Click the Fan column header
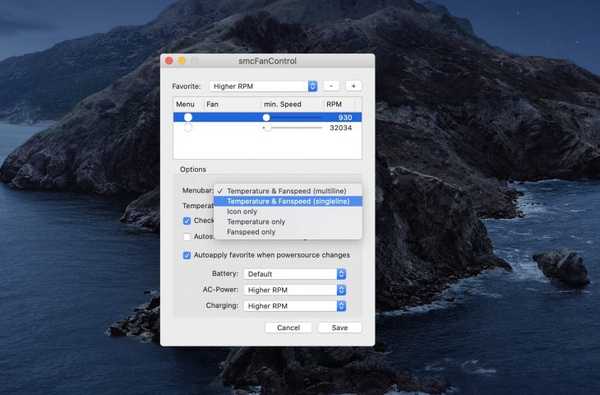 [x=212, y=104]
